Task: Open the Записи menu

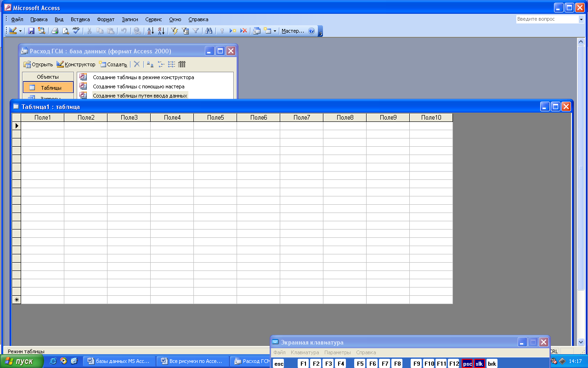Action: click(130, 19)
